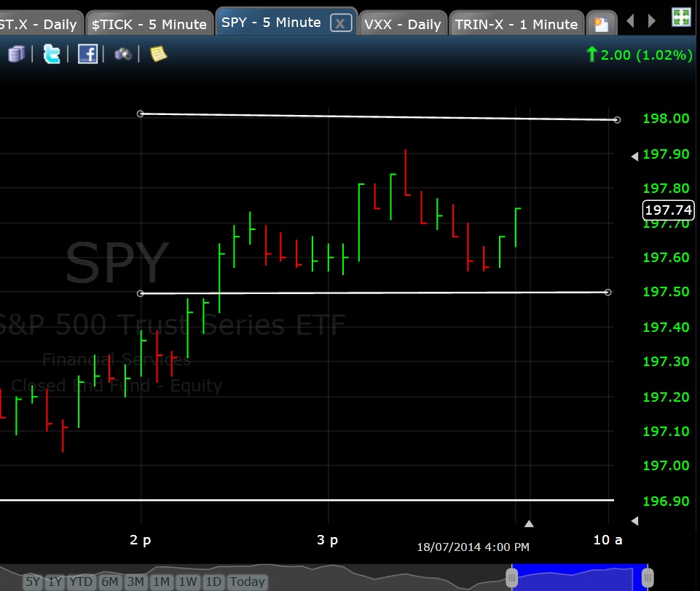Select the 6M time range
This screenshot has width=700, height=591.
tap(110, 582)
